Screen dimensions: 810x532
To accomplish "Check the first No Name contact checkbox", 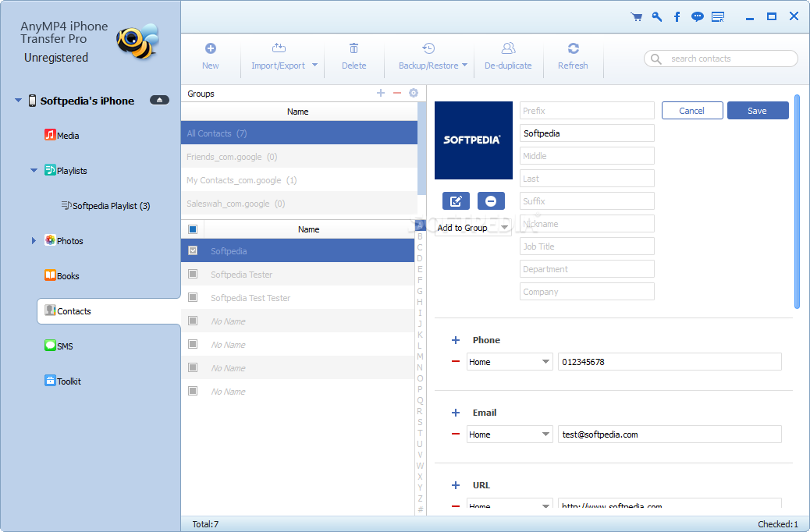I will (x=193, y=321).
